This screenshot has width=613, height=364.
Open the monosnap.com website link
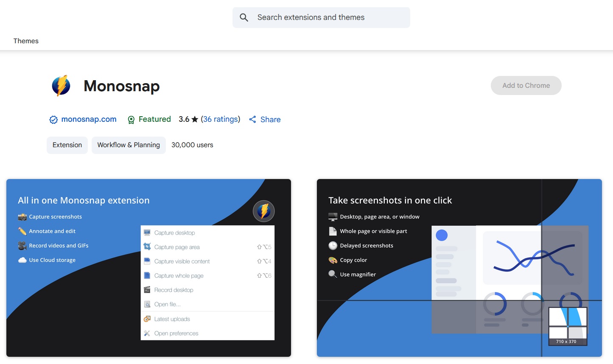pos(89,119)
